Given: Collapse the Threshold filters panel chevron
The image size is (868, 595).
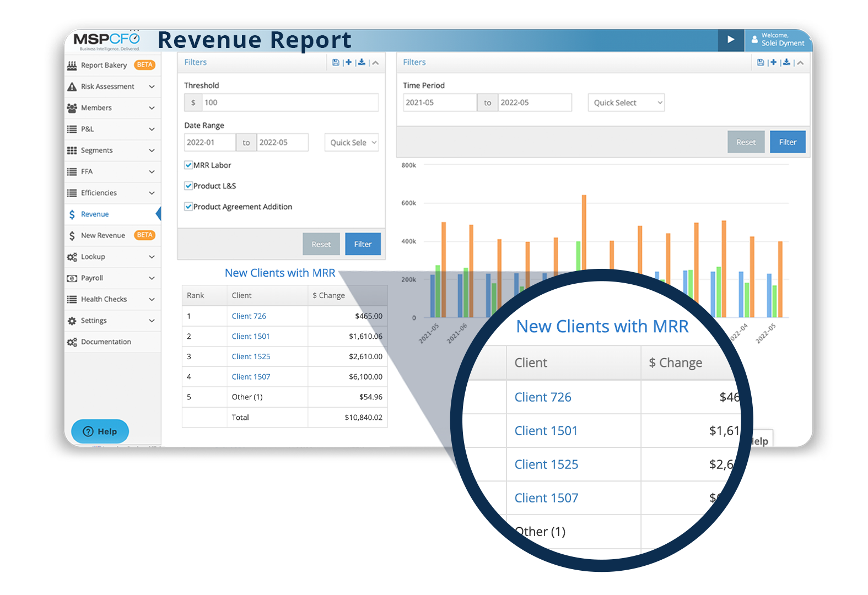Looking at the screenshot, I should (375, 63).
